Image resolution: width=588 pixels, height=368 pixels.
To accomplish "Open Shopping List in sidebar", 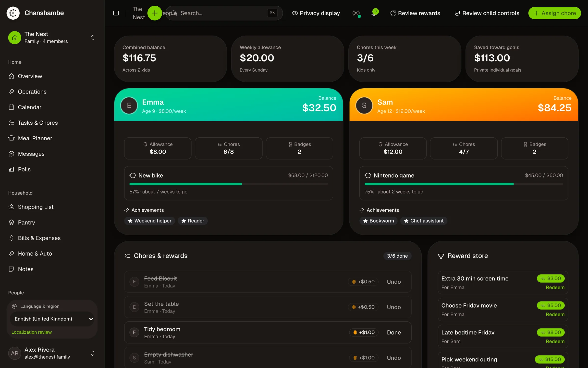I will tap(52, 207).
